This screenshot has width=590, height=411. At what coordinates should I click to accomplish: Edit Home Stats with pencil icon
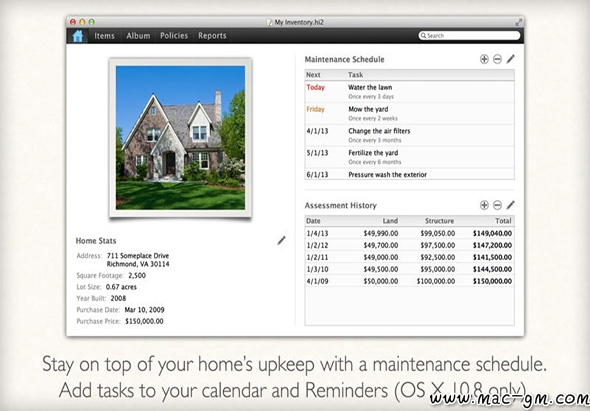pyautogui.click(x=281, y=241)
